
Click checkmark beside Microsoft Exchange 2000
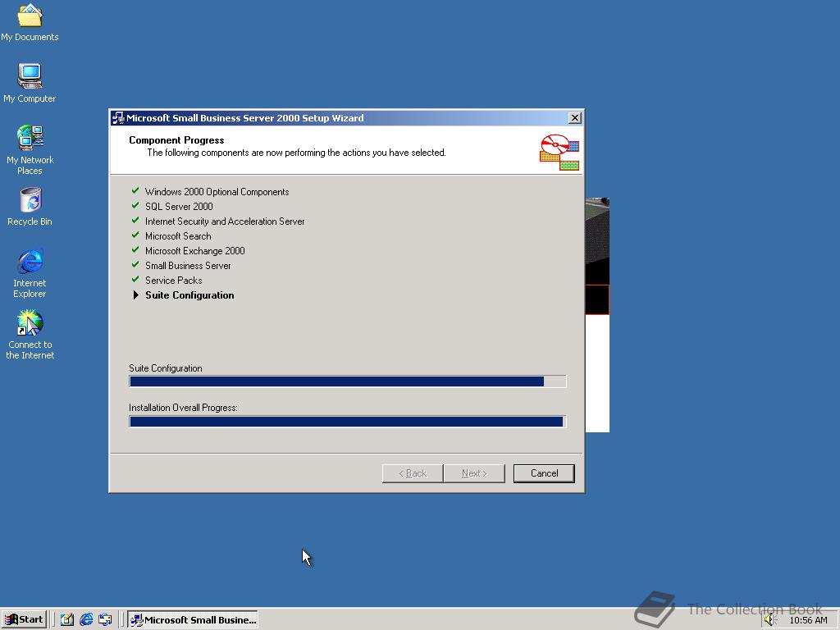click(x=135, y=250)
